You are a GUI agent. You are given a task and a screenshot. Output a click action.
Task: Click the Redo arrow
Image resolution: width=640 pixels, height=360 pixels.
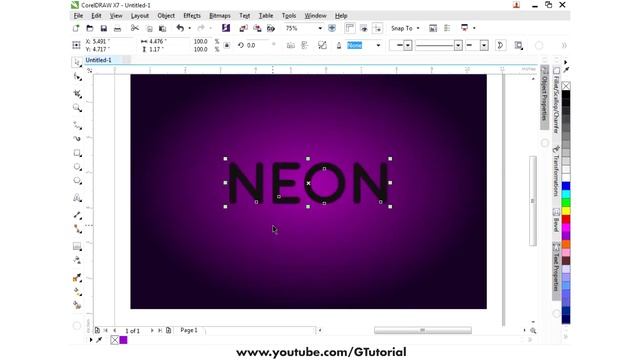point(201,28)
